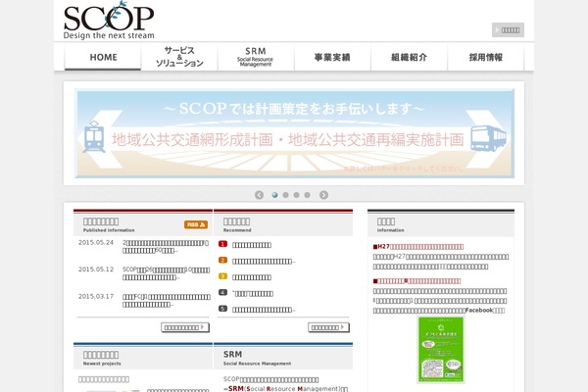
Task: Open the 採用情報 menu item
Action: click(486, 57)
